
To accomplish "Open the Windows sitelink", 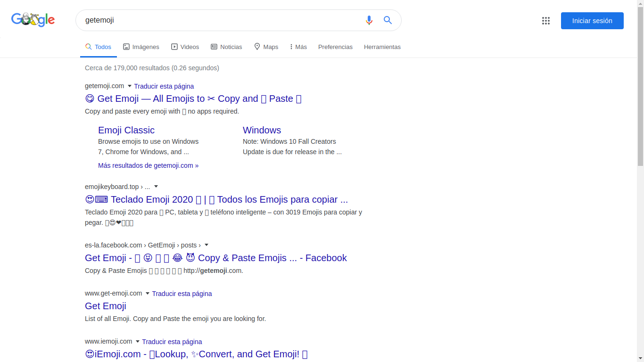I will [x=262, y=130].
